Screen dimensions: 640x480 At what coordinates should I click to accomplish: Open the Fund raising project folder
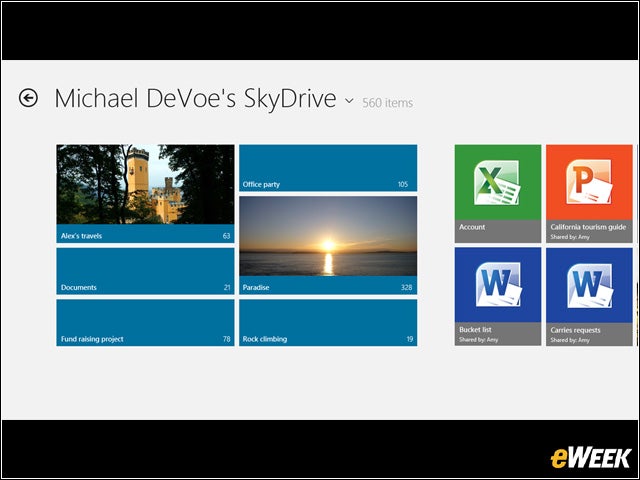pyautogui.click(x=145, y=323)
